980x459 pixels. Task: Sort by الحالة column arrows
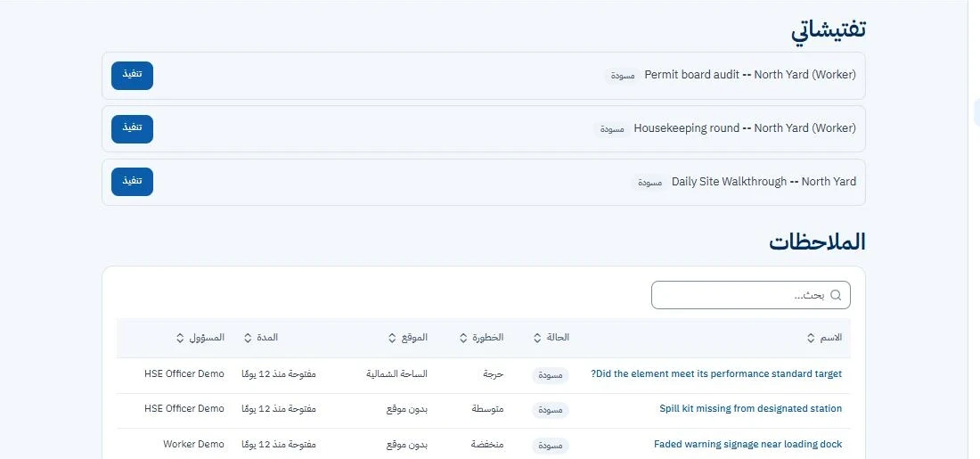pyautogui.click(x=537, y=338)
